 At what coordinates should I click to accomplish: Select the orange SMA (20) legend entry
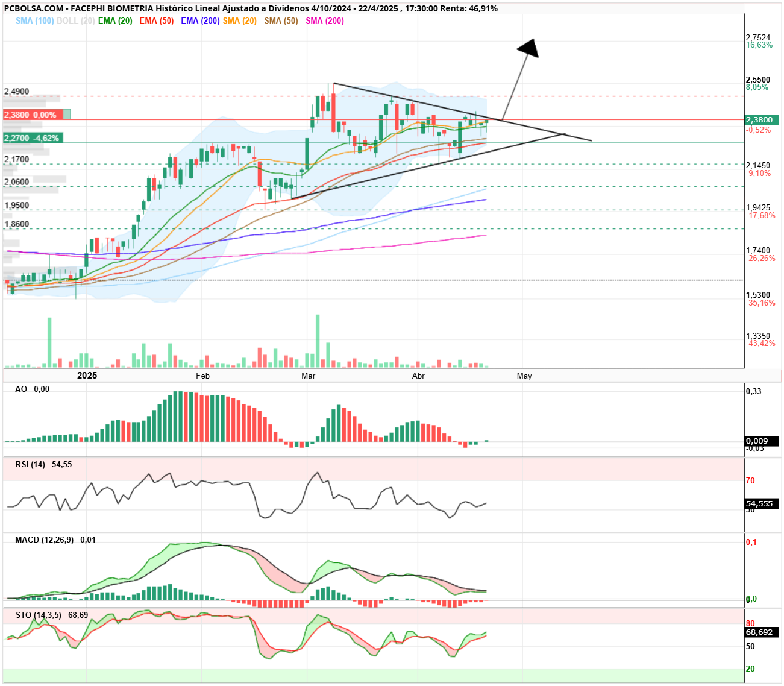240,20
